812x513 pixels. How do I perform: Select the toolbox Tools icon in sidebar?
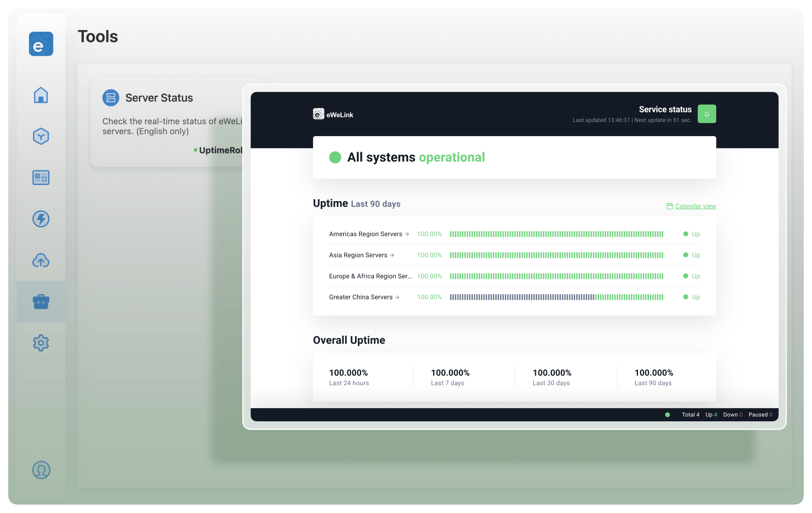pyautogui.click(x=41, y=302)
